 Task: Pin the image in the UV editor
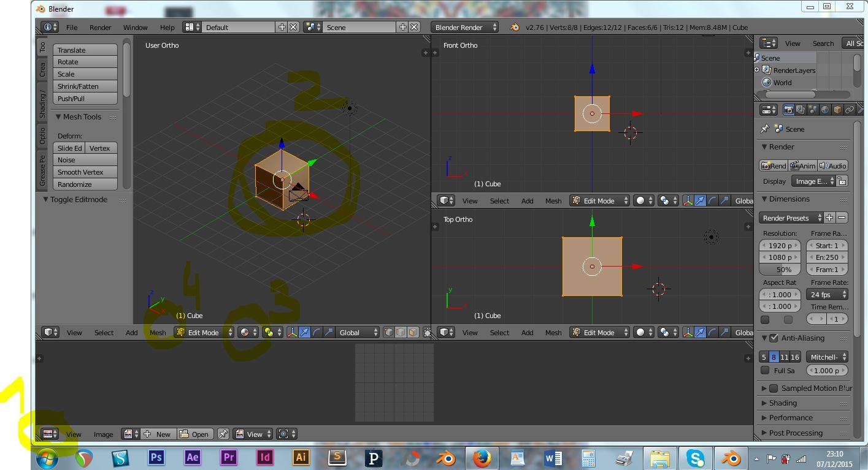point(223,434)
